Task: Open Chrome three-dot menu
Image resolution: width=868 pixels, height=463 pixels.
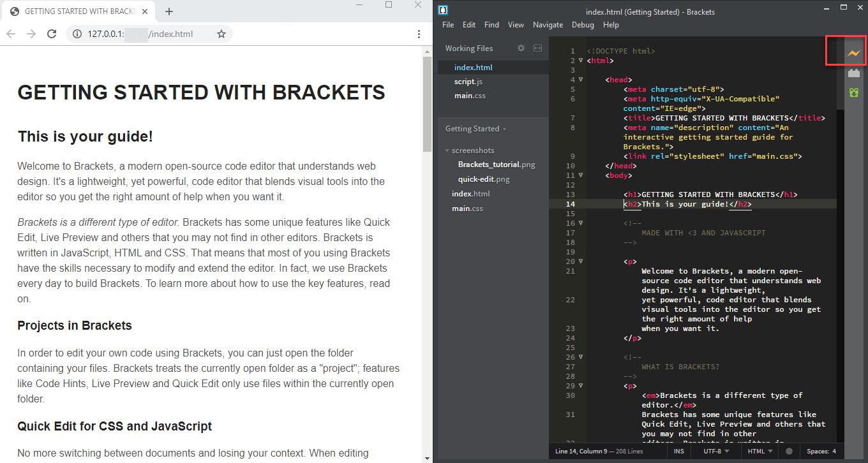Action: pos(419,34)
